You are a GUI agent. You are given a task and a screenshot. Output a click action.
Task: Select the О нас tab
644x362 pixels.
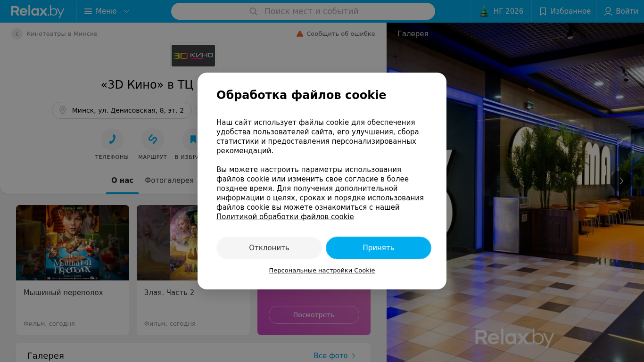point(122,181)
